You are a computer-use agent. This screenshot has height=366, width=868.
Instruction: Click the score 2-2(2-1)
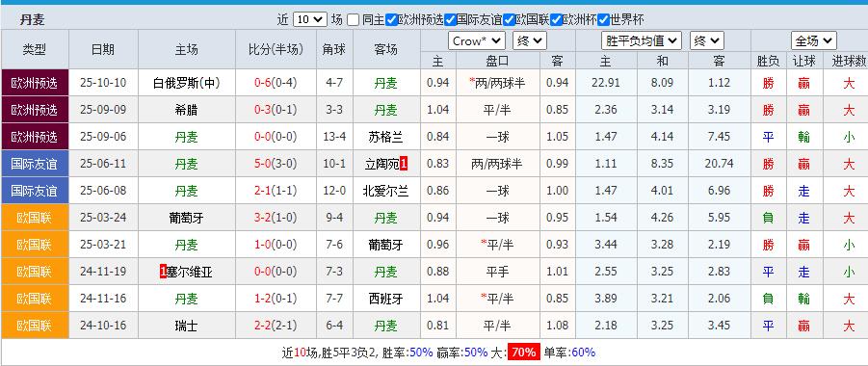click(x=276, y=327)
